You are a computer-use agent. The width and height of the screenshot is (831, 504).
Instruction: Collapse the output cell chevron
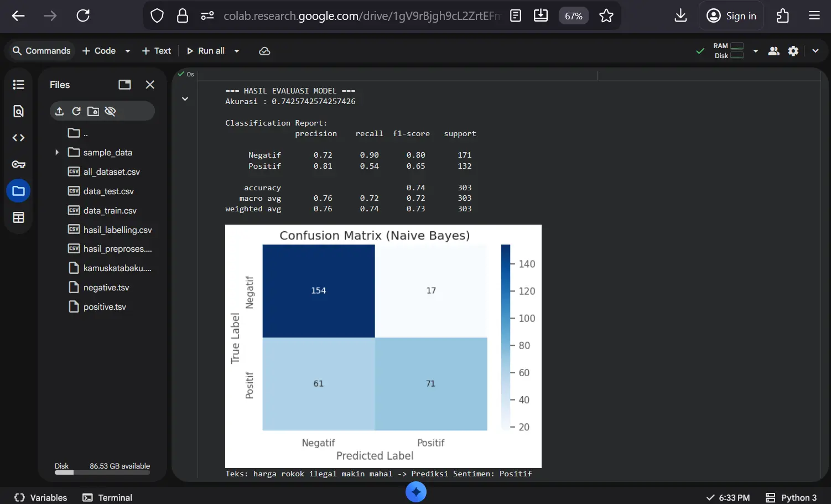[x=185, y=98]
